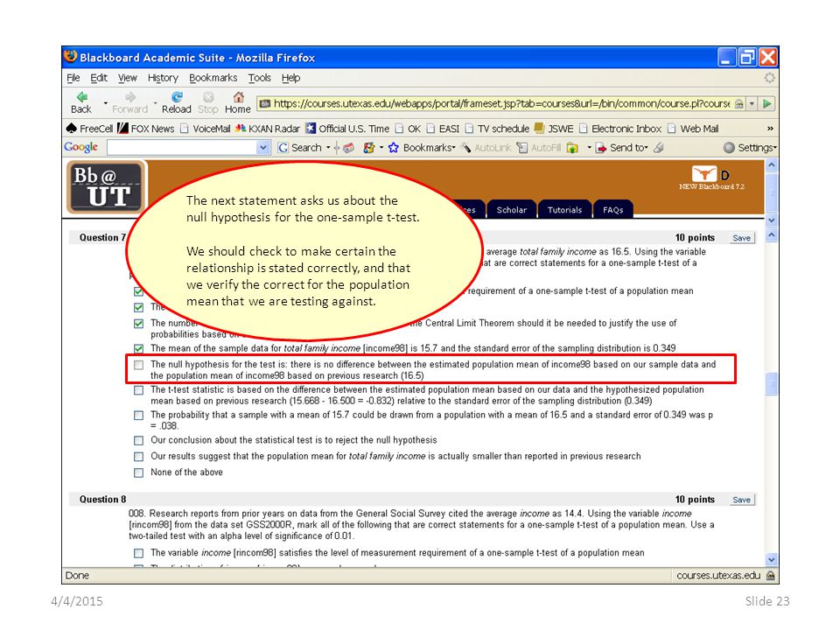Open Official U.S. Time bookmark
The image size is (840, 630).
[x=347, y=129]
